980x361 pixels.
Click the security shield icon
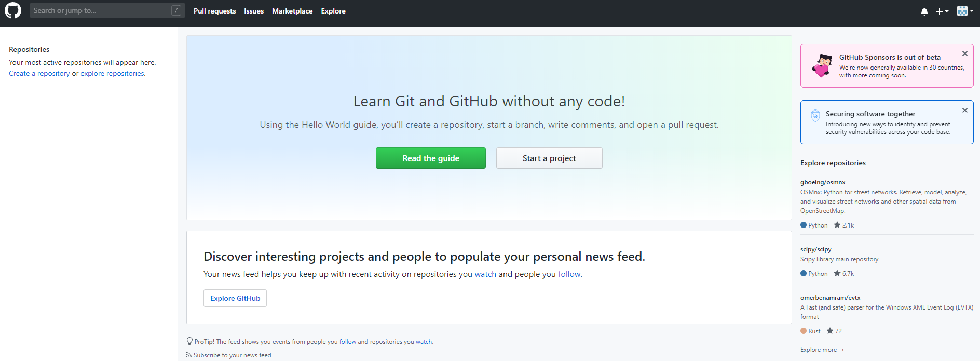tap(815, 115)
